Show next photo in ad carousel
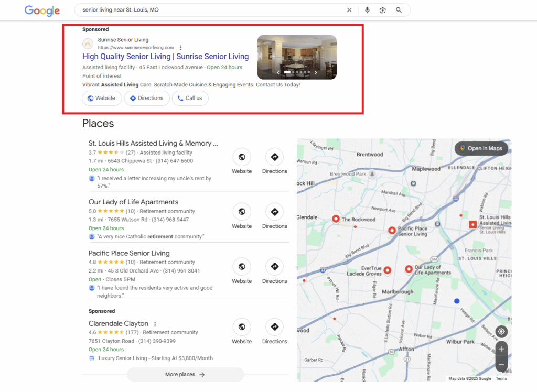Viewport: 537px width, 392px height. click(x=315, y=72)
